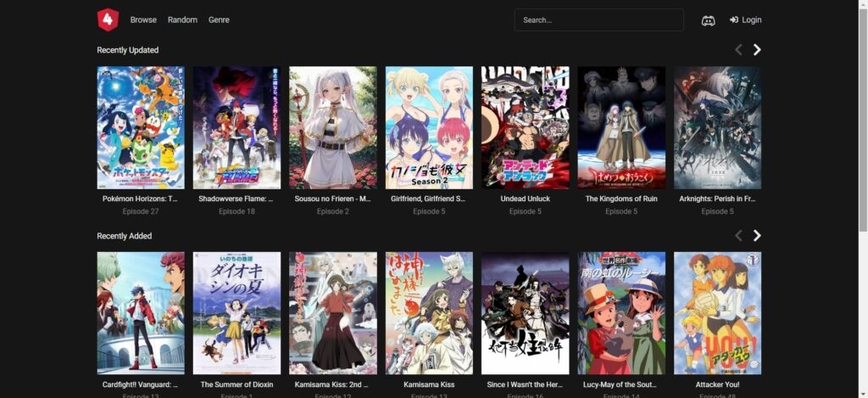The width and height of the screenshot is (868, 398).
Task: Open the Lucy-May of the Southern Rainbow poster
Action: [x=621, y=313]
